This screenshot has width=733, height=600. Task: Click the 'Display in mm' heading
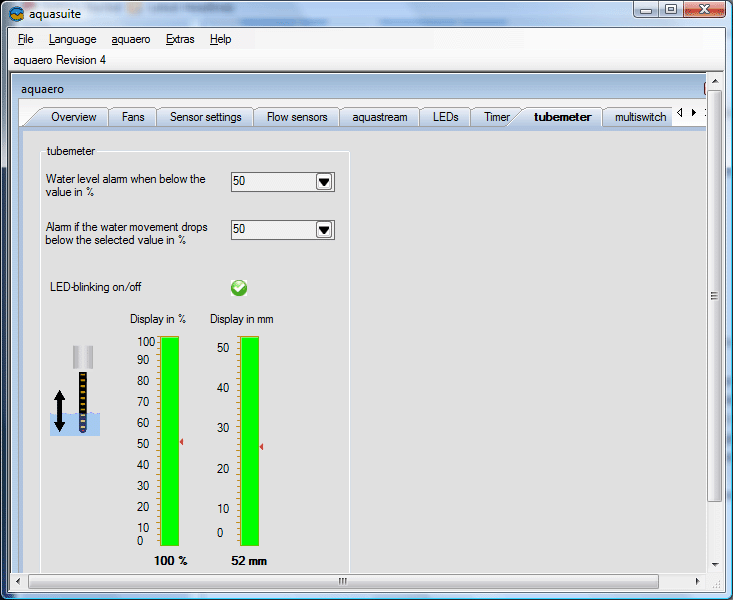242,319
